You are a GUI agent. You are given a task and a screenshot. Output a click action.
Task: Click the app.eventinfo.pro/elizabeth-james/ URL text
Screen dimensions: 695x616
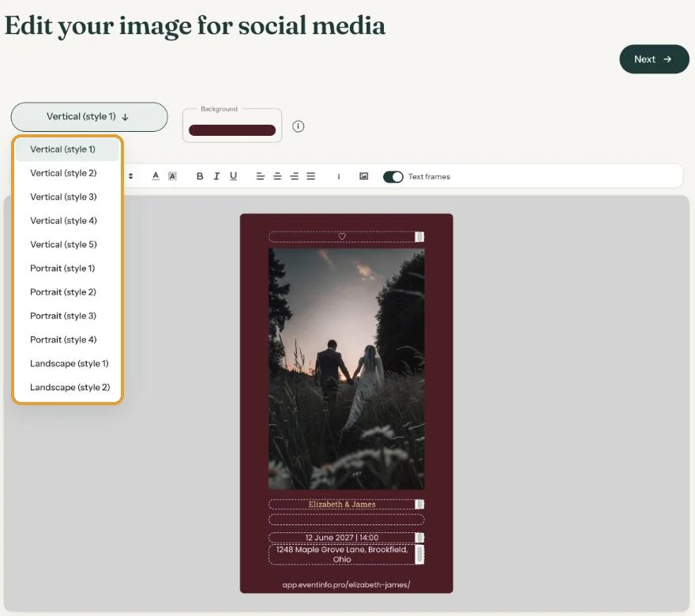coord(346,585)
